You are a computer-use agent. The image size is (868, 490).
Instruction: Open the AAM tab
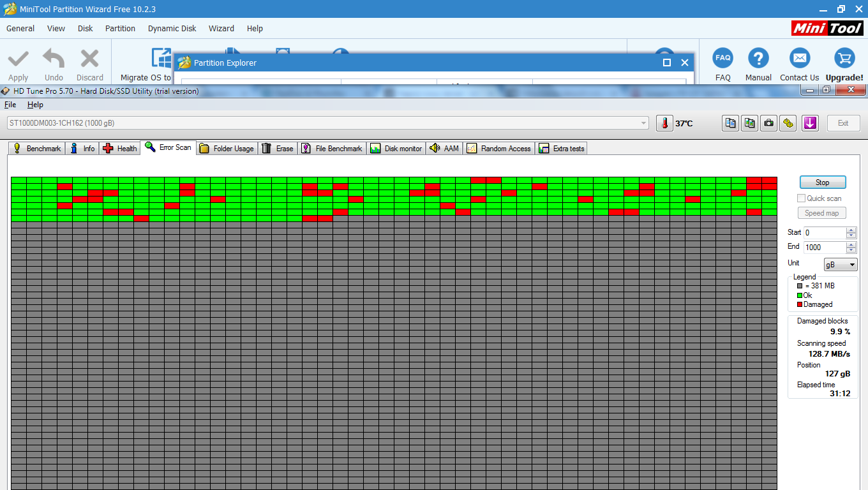(x=444, y=148)
